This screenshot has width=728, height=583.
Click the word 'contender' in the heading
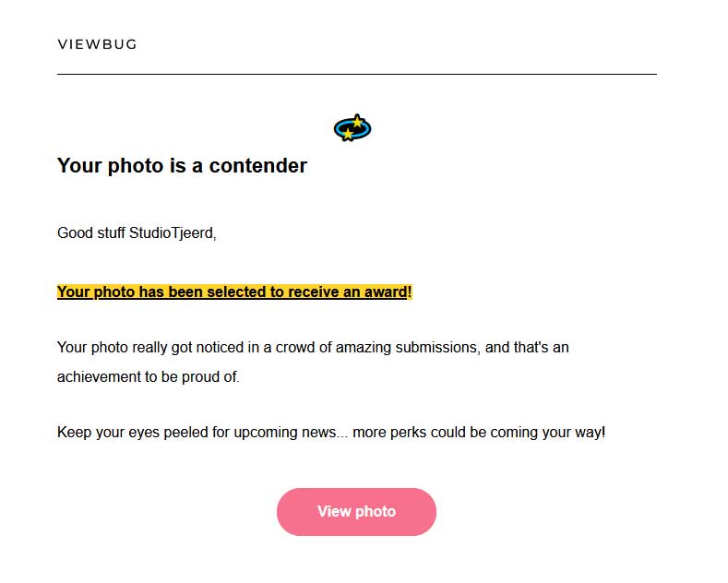pos(258,166)
